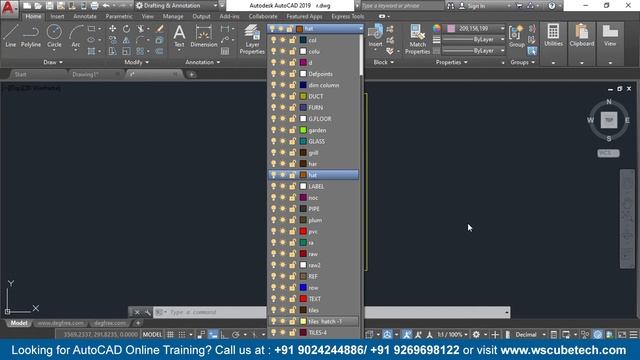The image size is (640, 360).
Task: Open the Parametric ribbon tab
Action: point(119,16)
